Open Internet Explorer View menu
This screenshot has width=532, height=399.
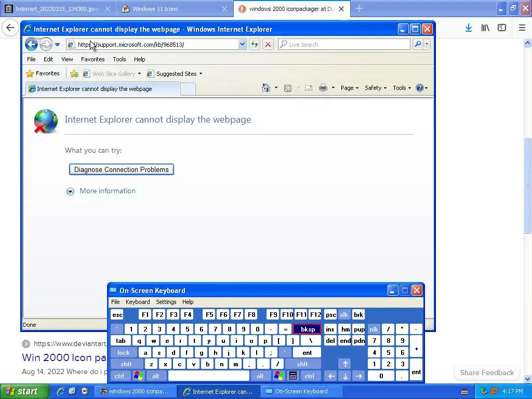(x=67, y=59)
